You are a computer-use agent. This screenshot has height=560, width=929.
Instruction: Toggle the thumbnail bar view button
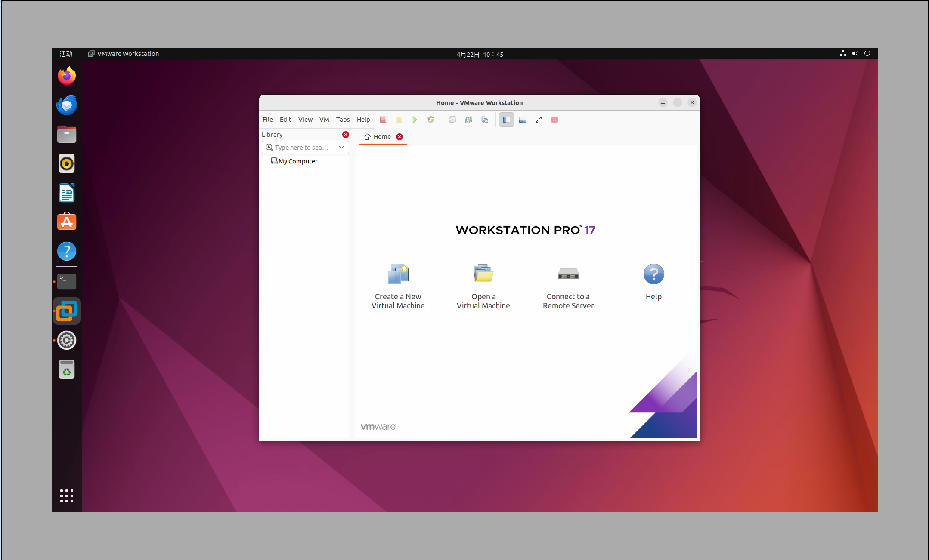pos(523,120)
